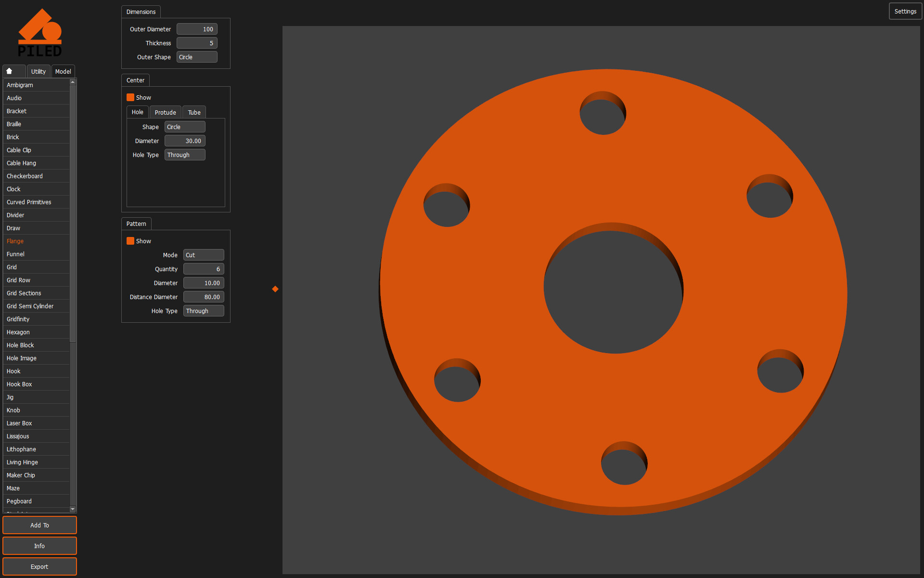This screenshot has width=924, height=578.
Task: Click the Distance Diameter field
Action: (204, 297)
